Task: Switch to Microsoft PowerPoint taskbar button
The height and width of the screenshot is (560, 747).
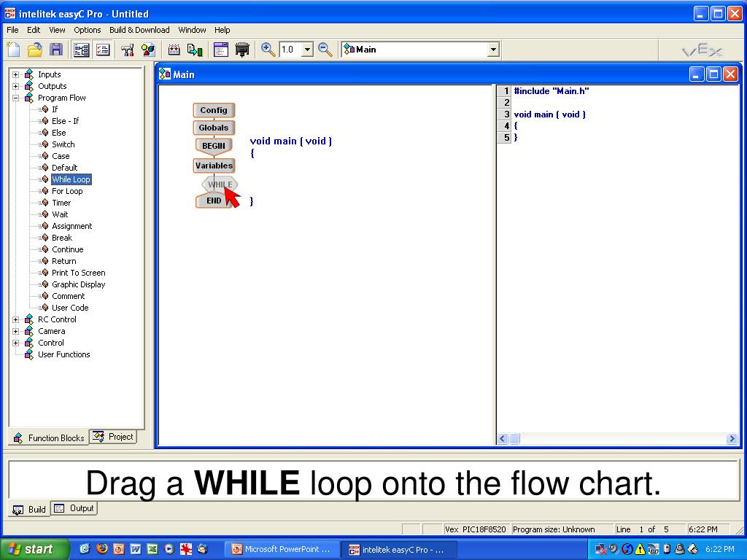Action: 282,549
